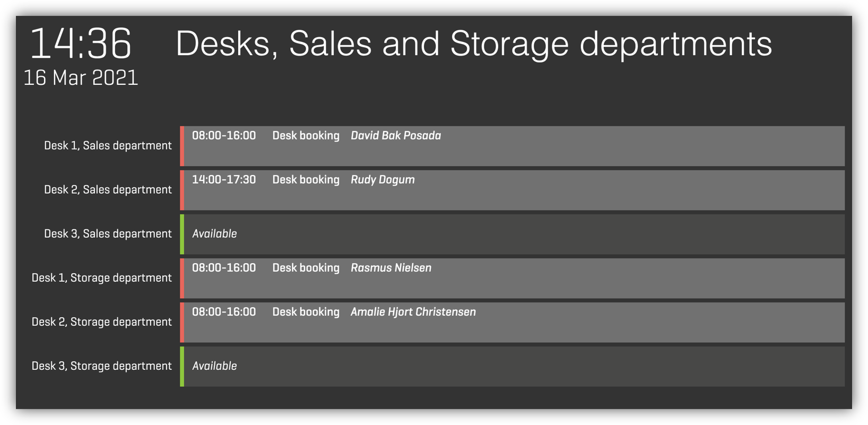The width and height of the screenshot is (868, 425).
Task: Click Available row for Desk 3, Sales
Action: click(x=514, y=234)
